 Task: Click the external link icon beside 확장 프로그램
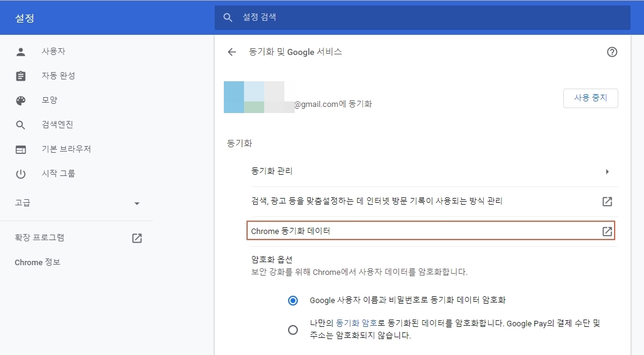click(x=137, y=238)
